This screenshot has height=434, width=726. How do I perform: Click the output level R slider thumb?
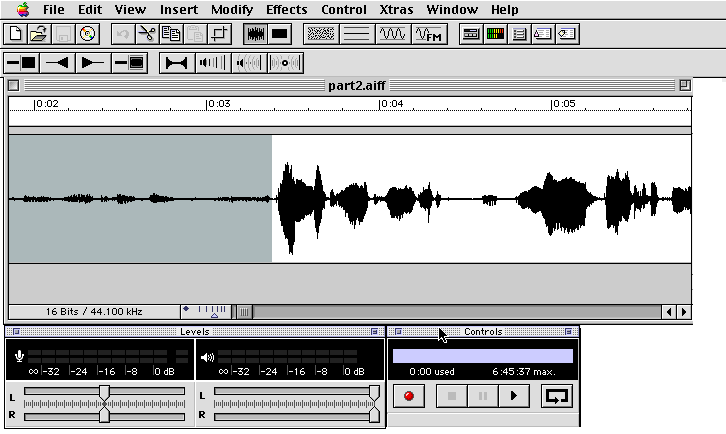click(374, 415)
